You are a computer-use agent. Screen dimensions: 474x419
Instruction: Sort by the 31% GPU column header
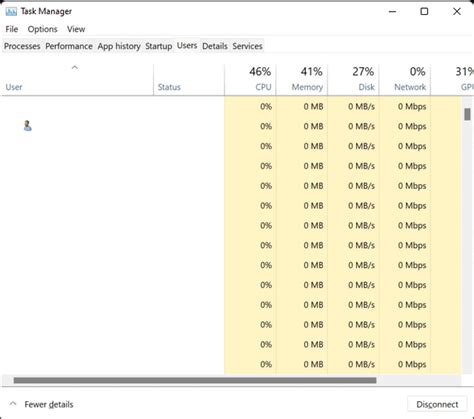click(452, 80)
